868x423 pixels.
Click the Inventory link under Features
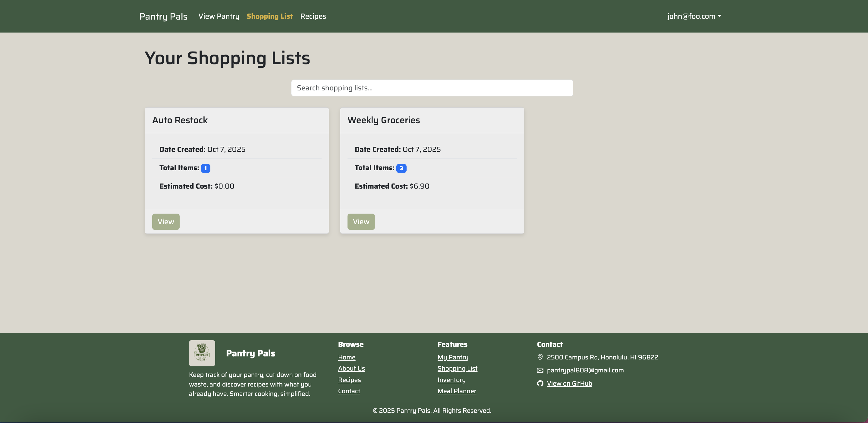click(451, 380)
